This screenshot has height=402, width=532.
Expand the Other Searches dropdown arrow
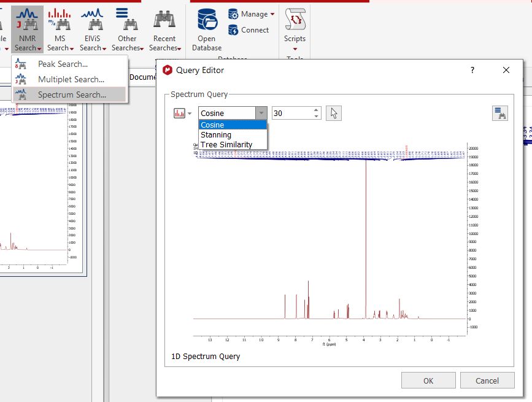pyautogui.click(x=142, y=49)
